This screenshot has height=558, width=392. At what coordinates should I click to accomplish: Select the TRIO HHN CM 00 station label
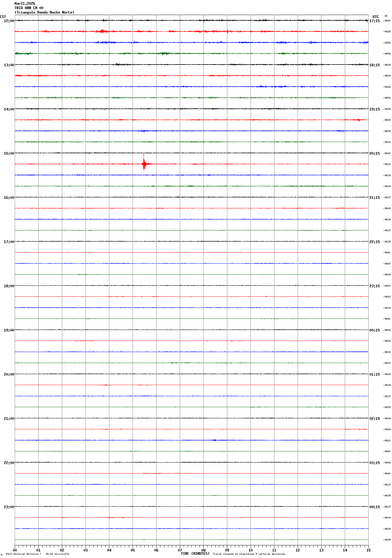click(x=29, y=8)
